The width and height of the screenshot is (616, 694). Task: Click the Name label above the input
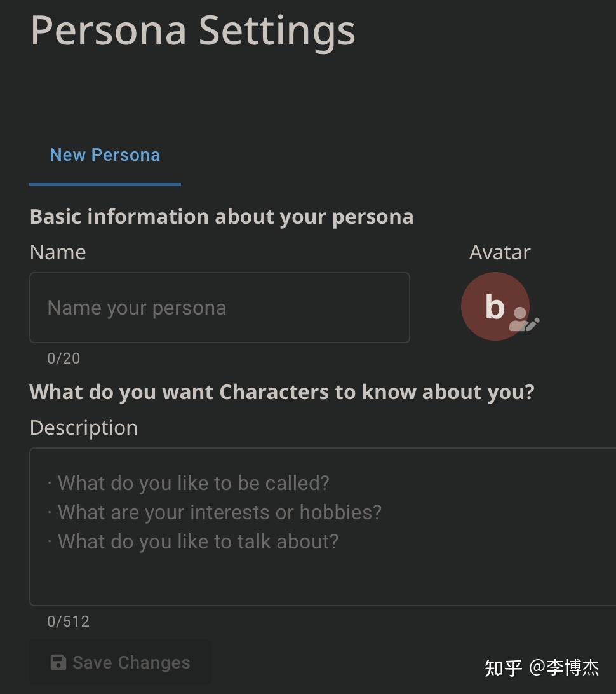58,252
